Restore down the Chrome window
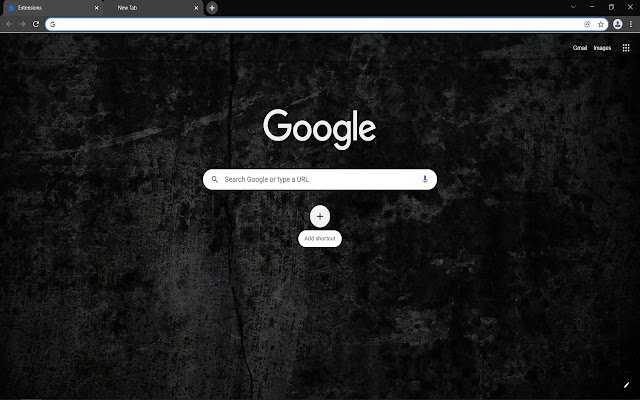Image resolution: width=640 pixels, height=400 pixels. tap(611, 7)
